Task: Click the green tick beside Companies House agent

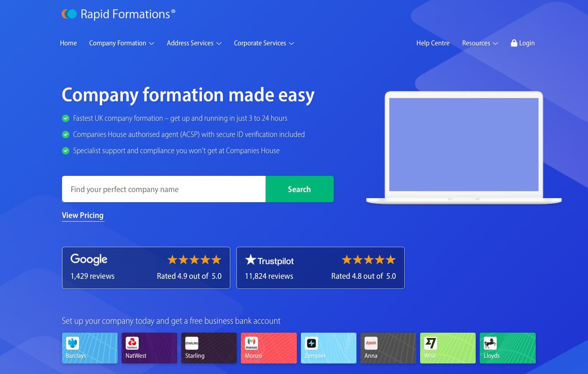Action: [66, 135]
